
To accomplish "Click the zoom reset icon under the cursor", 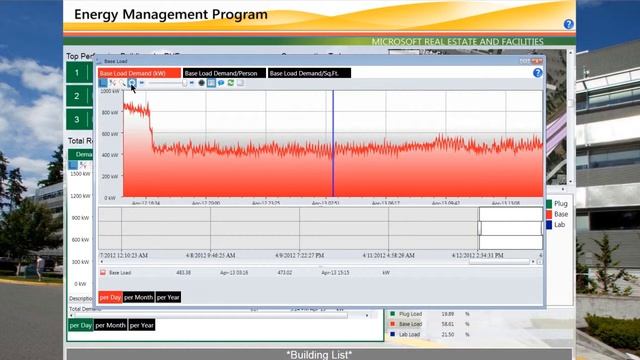I will coord(132,83).
